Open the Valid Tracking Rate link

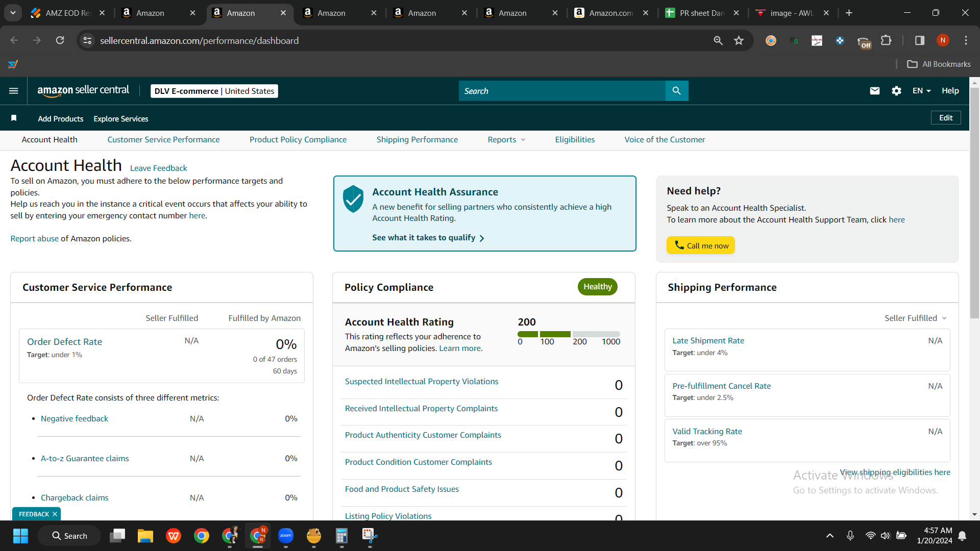tap(707, 432)
